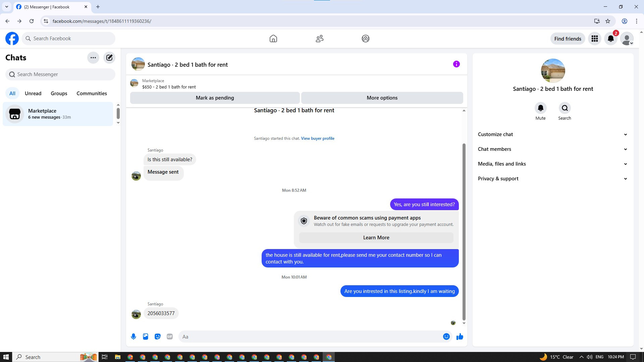Open the volume control in system tray
Viewport: 644px width, 362px height.
coord(590,357)
